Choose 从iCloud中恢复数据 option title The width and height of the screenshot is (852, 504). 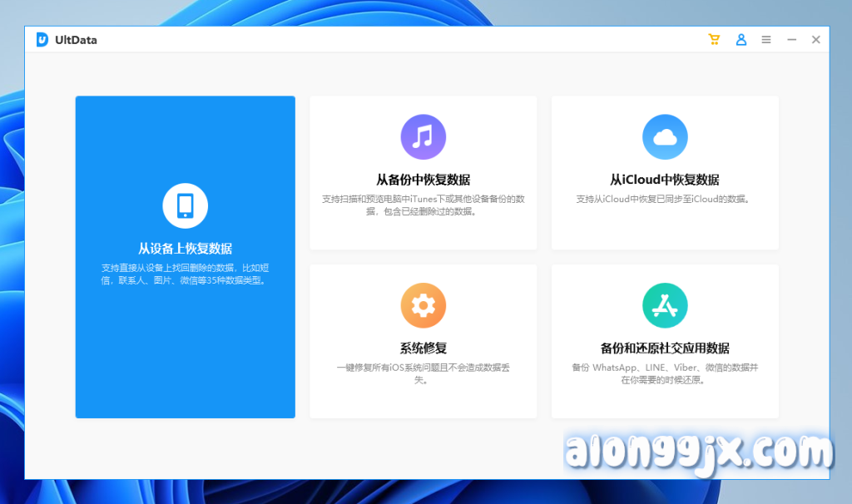coord(664,180)
